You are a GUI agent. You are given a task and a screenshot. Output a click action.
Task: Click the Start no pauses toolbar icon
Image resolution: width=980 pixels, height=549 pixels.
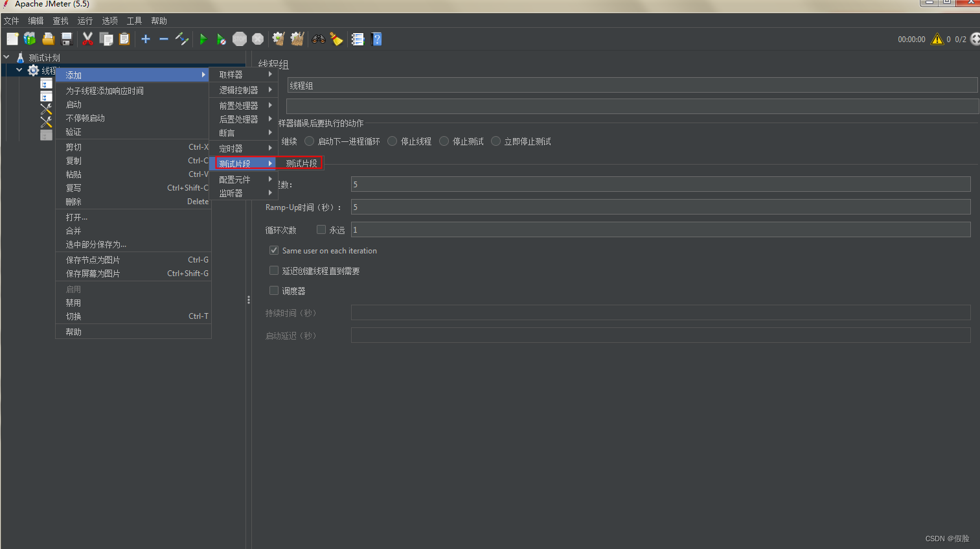pyautogui.click(x=221, y=39)
